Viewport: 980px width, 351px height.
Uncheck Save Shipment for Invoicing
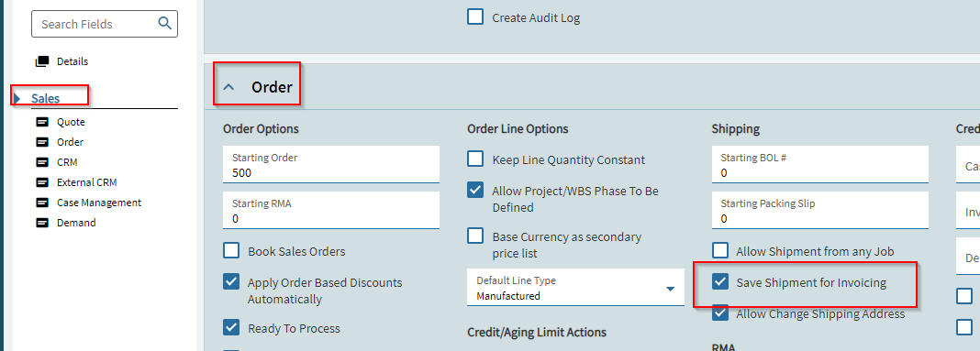point(720,282)
